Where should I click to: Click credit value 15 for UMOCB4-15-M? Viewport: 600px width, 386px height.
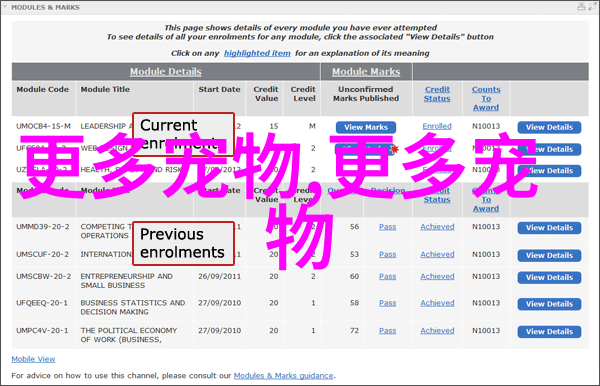click(x=274, y=126)
